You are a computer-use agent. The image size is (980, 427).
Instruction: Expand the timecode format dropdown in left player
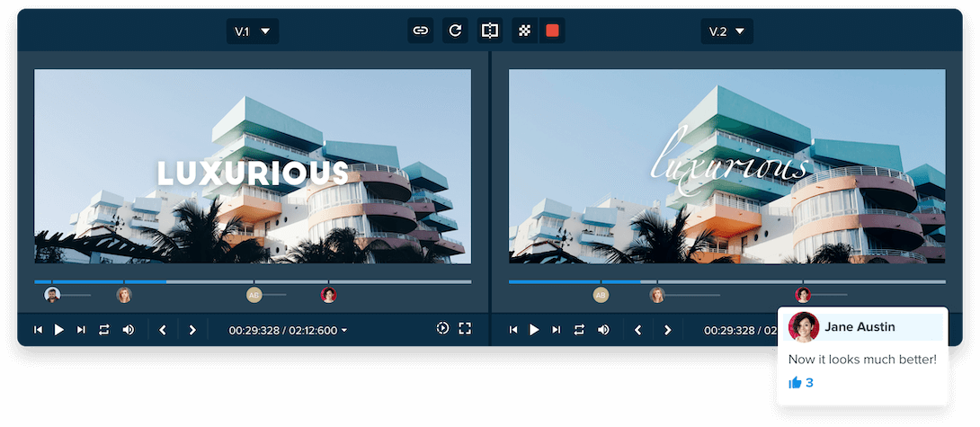pos(343,331)
